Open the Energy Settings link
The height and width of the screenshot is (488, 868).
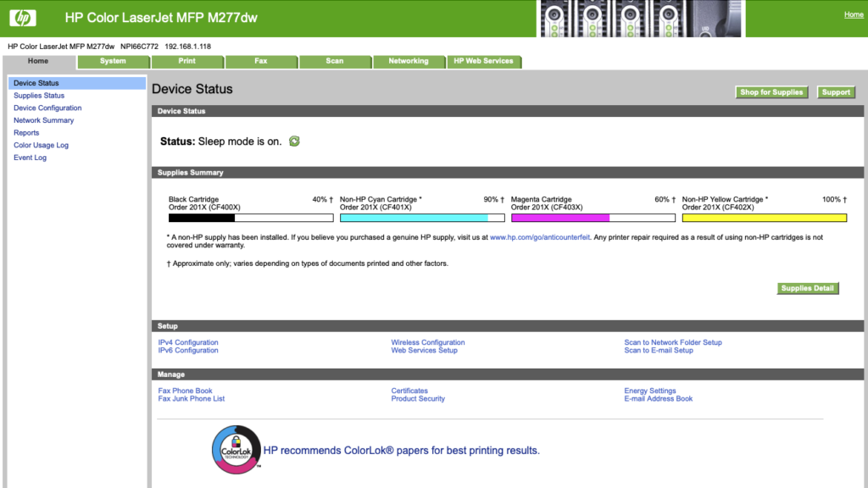pyautogui.click(x=650, y=391)
